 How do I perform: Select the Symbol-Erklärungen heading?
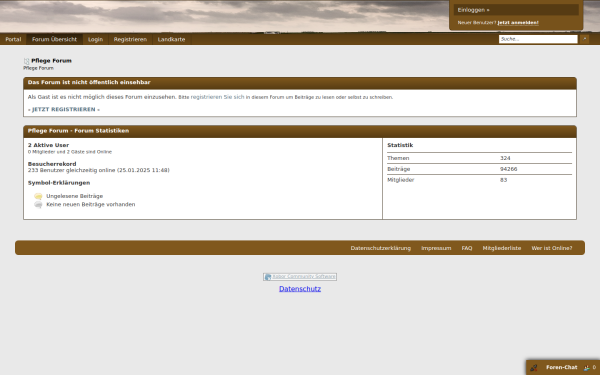59,183
